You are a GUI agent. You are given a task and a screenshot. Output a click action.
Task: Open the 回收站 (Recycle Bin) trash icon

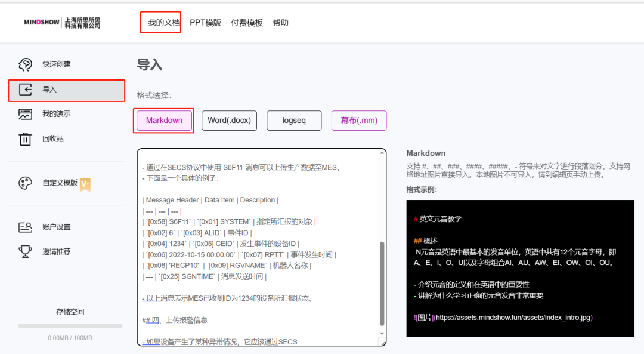(x=25, y=138)
